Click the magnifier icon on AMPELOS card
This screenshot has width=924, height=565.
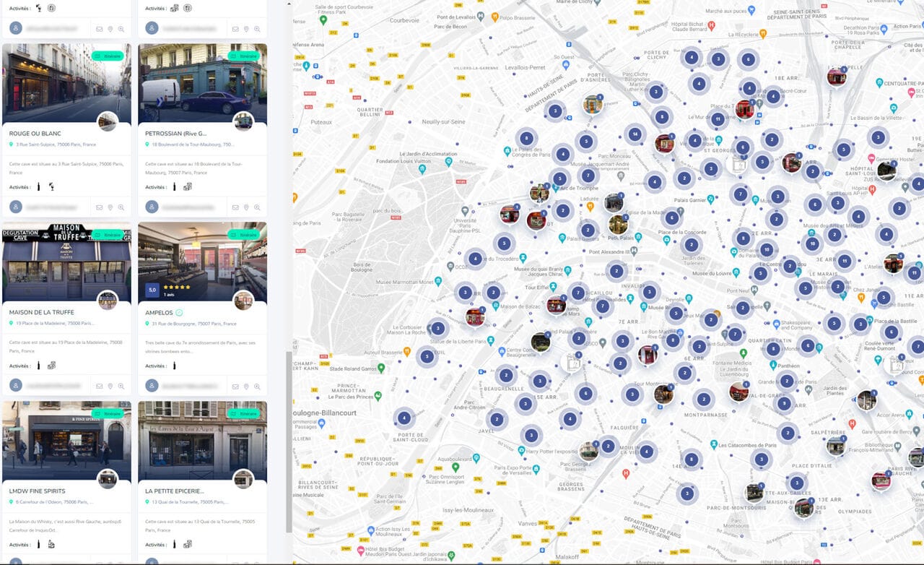(x=257, y=387)
